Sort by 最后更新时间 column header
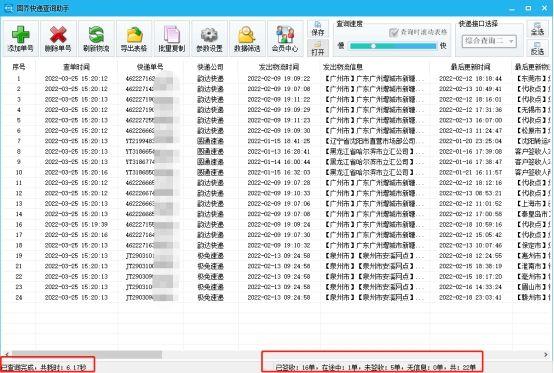Viewport: 554px width, 373px height. (x=470, y=67)
